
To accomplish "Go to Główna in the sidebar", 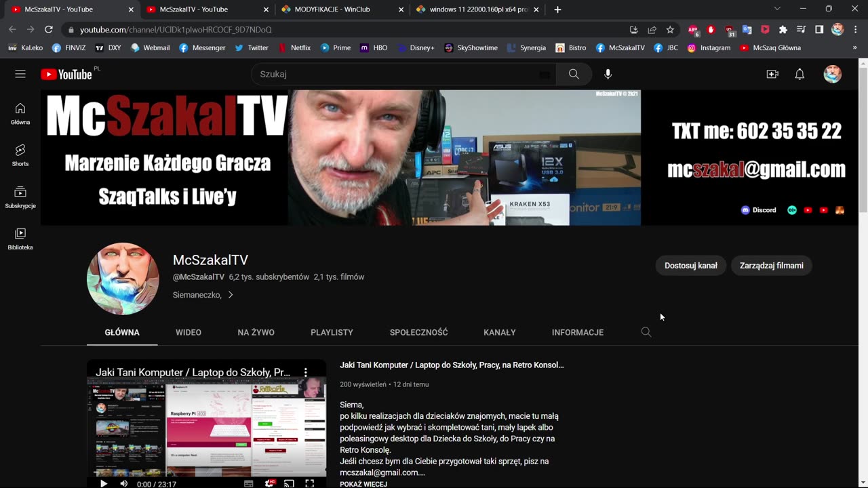I will tap(20, 114).
